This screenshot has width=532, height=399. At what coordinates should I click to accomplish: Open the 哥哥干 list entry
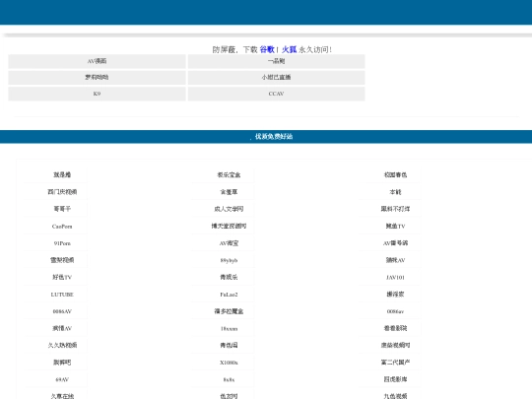coord(62,209)
